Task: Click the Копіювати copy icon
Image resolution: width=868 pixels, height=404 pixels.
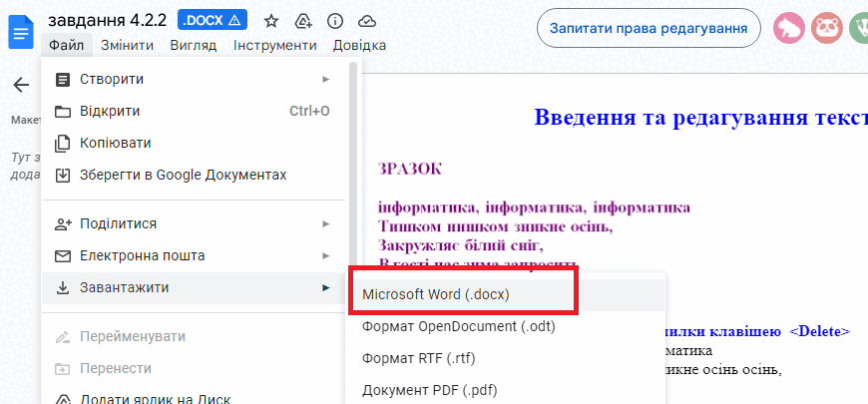Action: pyautogui.click(x=63, y=144)
